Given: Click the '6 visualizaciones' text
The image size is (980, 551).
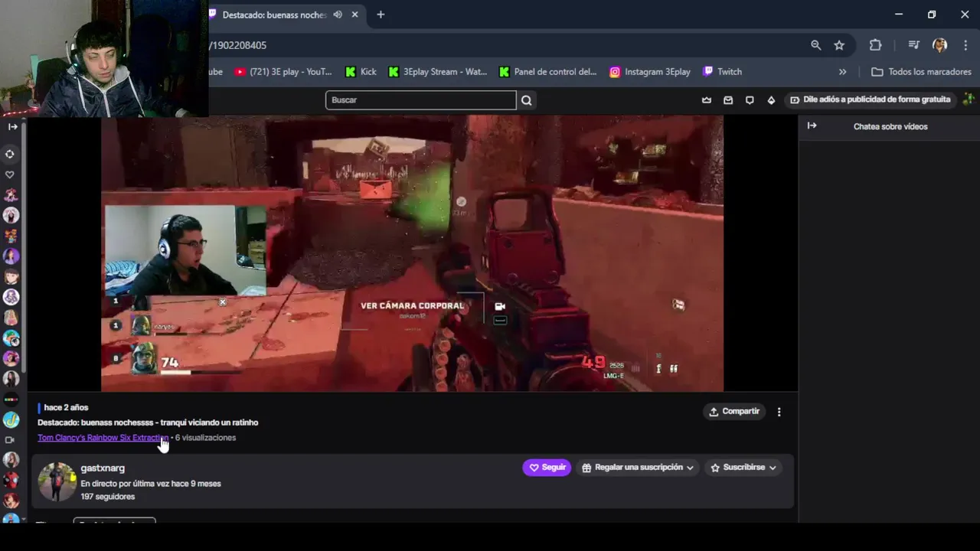Looking at the screenshot, I should [205, 438].
